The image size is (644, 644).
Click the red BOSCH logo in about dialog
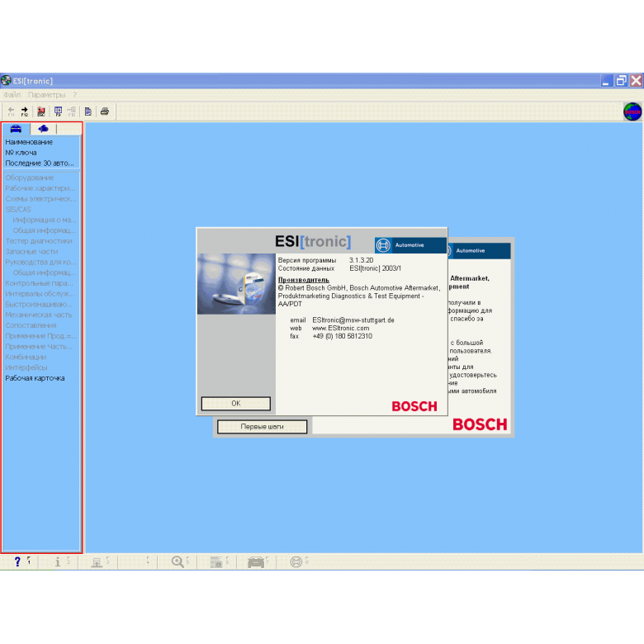414,406
